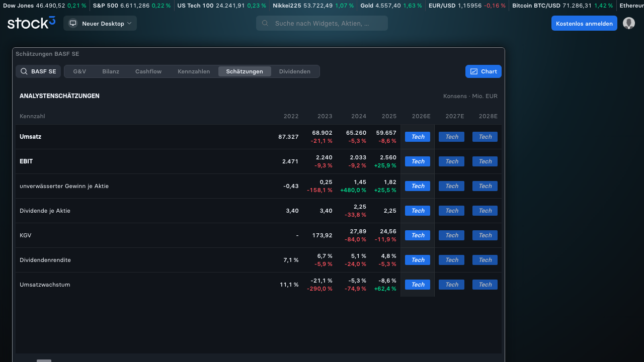
Task: Click Tech button for Umsatzwachstum 2028E
Action: pos(485,285)
